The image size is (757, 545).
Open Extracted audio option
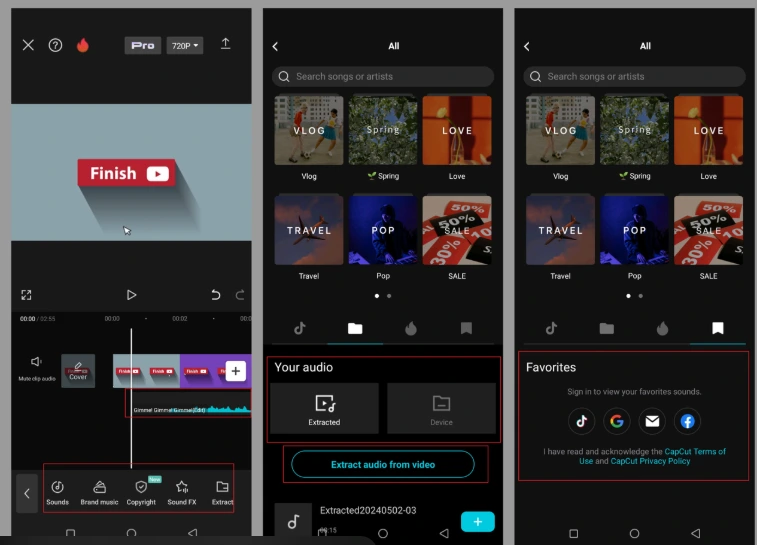click(x=324, y=408)
